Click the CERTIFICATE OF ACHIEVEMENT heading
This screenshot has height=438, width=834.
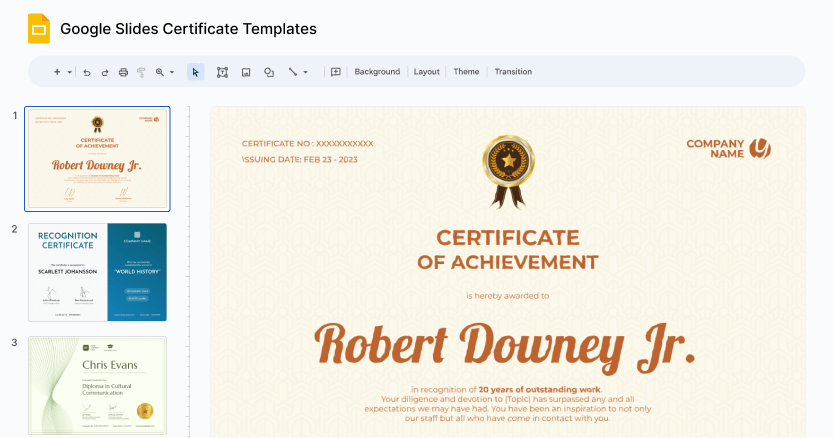click(x=508, y=250)
